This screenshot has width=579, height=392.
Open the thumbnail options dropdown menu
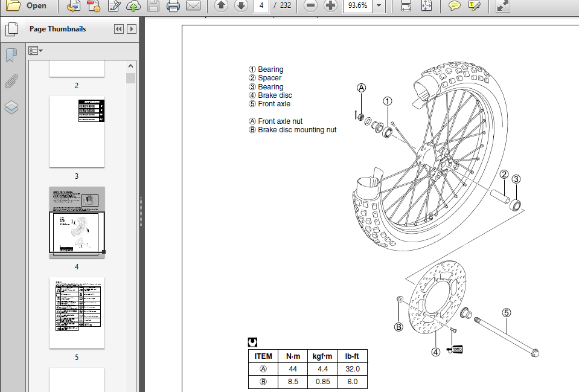(36, 51)
